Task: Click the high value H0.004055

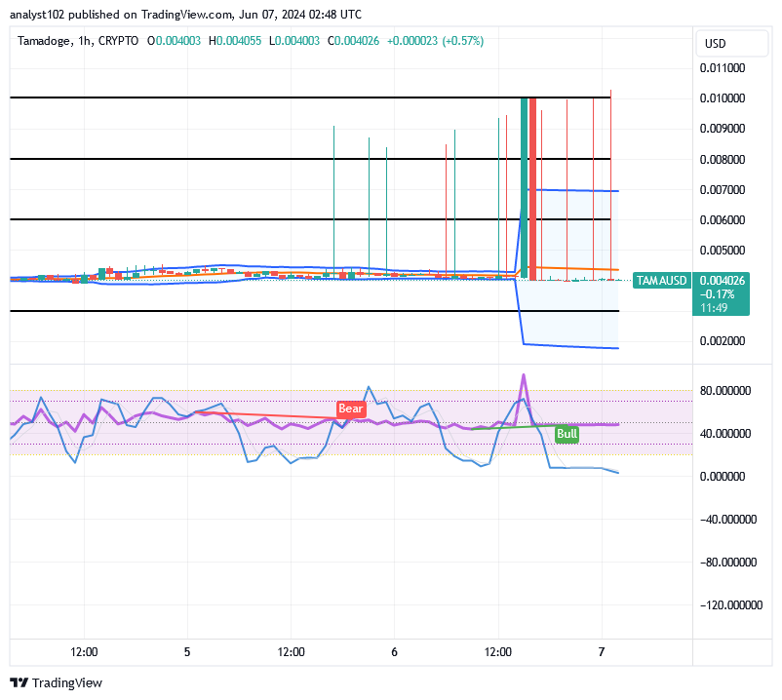Action: click(x=235, y=41)
